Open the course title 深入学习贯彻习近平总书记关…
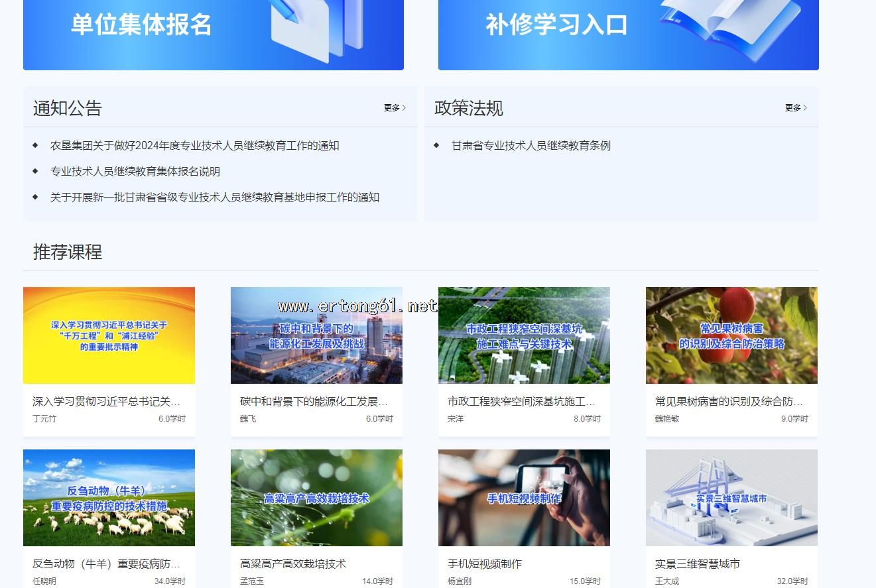This screenshot has width=876, height=588. [x=106, y=402]
